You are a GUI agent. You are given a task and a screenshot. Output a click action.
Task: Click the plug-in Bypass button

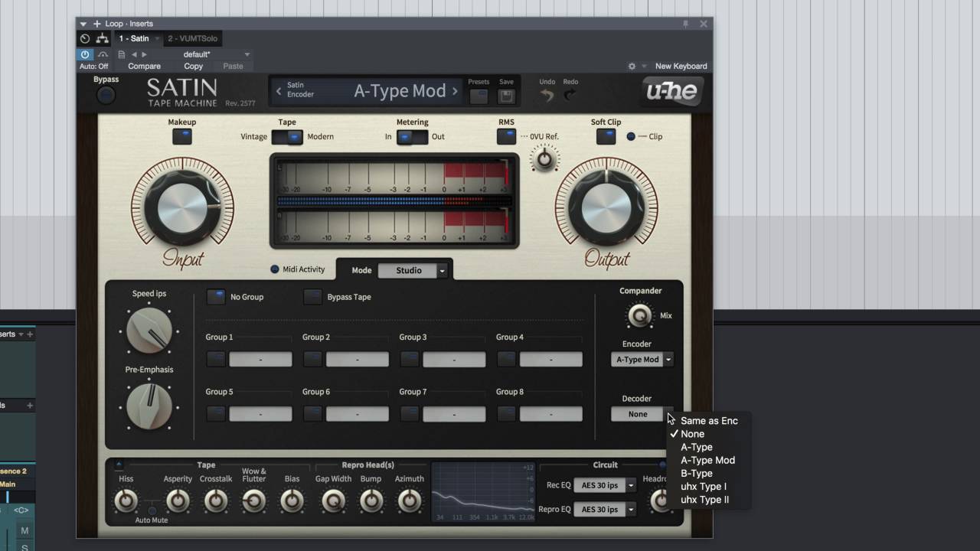click(106, 95)
